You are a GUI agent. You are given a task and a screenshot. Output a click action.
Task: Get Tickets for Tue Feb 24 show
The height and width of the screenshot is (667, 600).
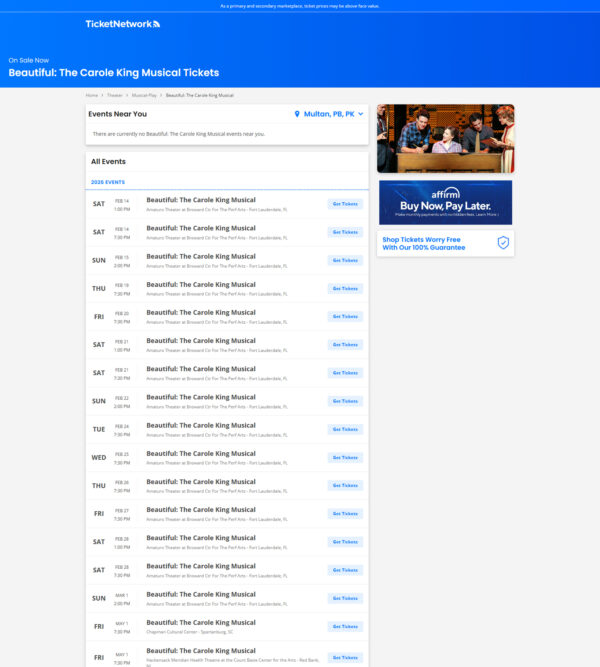click(345, 429)
